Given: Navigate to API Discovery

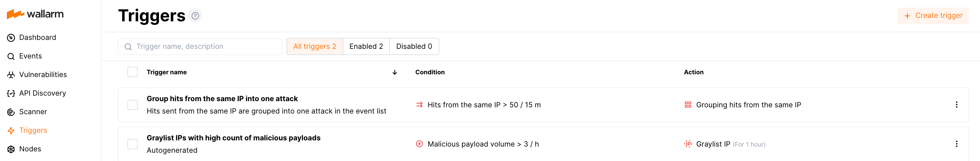Looking at the screenshot, I should pyautogui.click(x=42, y=93).
